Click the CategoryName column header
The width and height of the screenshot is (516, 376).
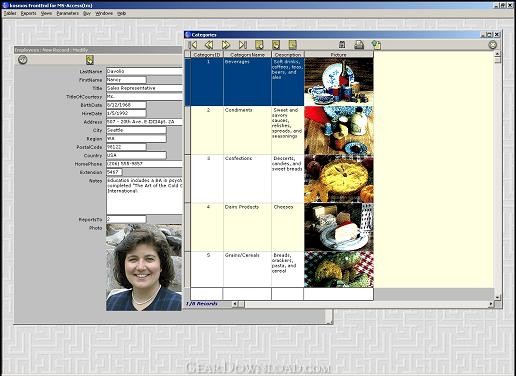(247, 54)
